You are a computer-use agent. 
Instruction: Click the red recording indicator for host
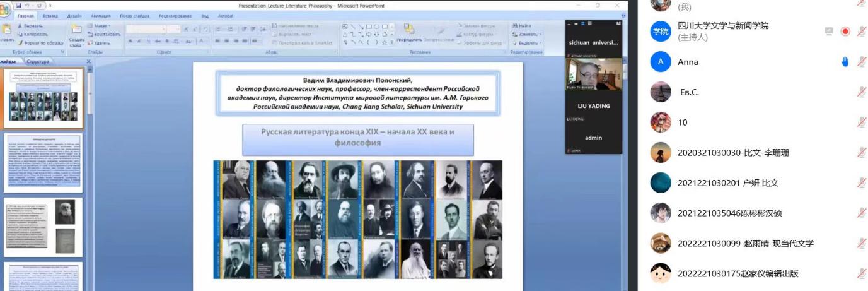click(845, 32)
